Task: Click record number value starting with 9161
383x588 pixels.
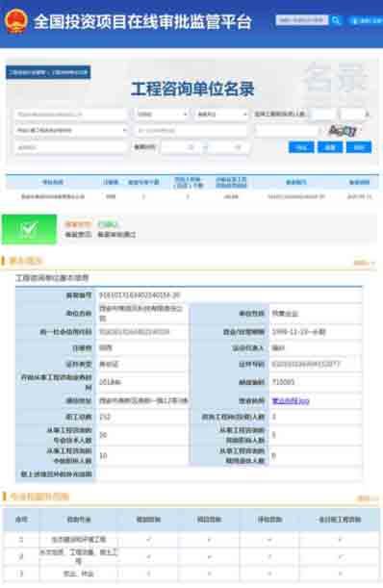Action: click(140, 295)
